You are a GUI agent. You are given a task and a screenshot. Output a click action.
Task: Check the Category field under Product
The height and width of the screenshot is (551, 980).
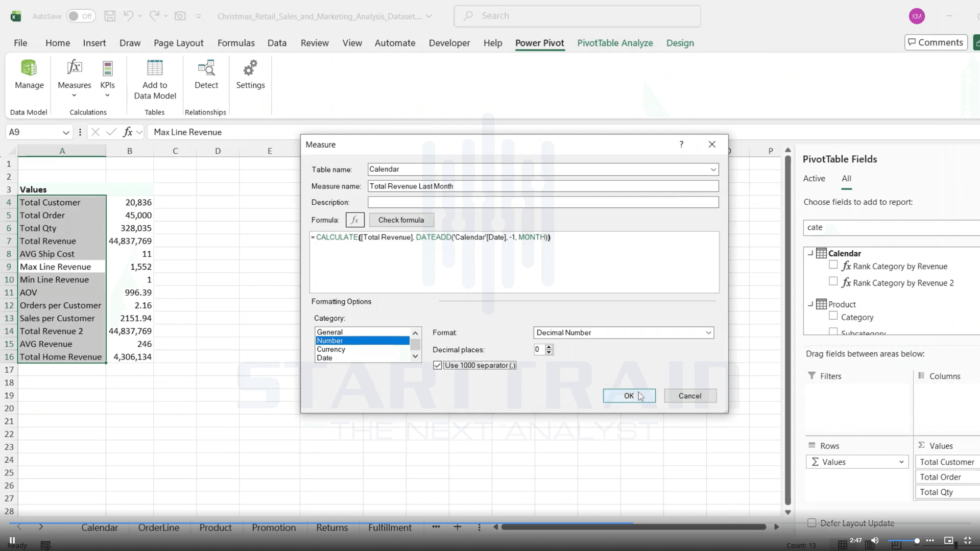(x=833, y=316)
